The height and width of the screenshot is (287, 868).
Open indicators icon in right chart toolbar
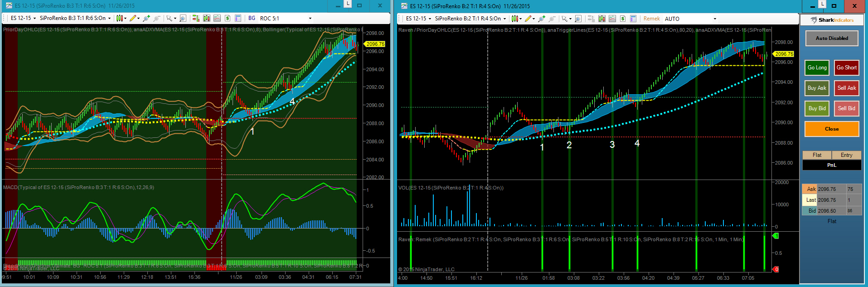[612, 19]
